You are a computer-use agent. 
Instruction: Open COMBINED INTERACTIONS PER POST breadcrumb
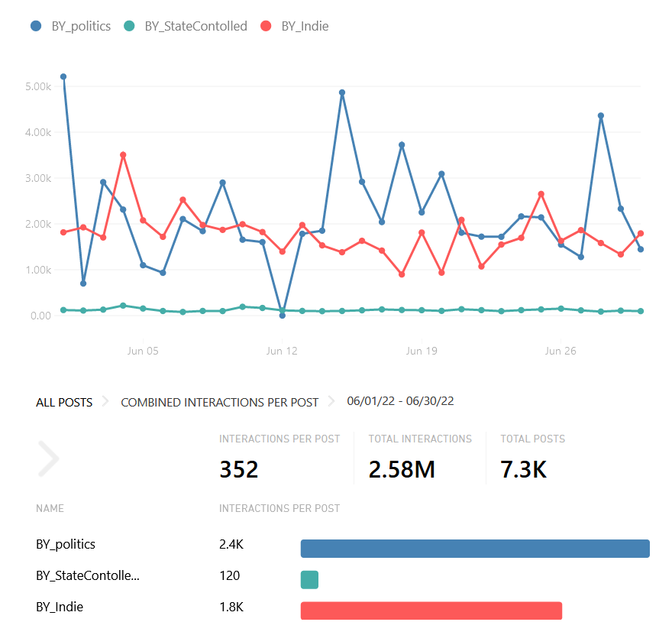(x=220, y=402)
